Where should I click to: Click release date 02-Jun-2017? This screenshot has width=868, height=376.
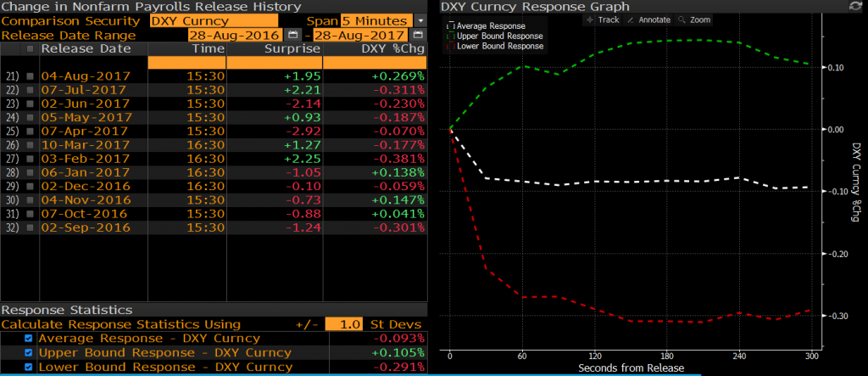tap(86, 104)
